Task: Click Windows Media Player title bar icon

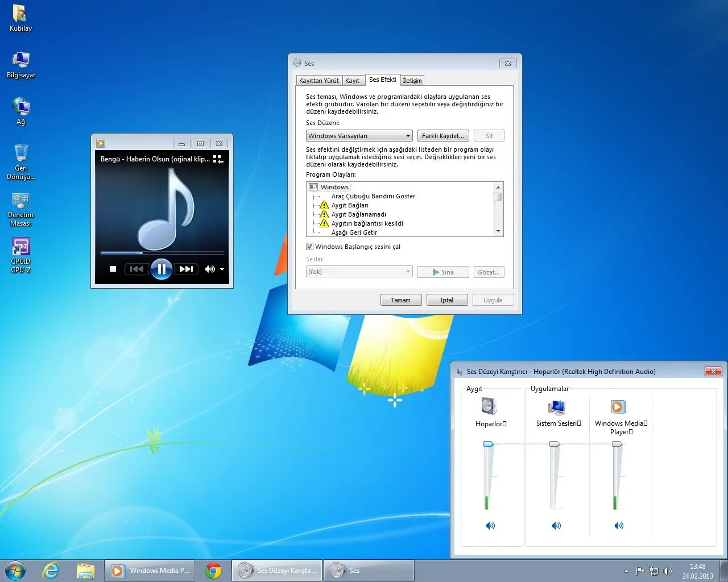Action: [x=101, y=143]
